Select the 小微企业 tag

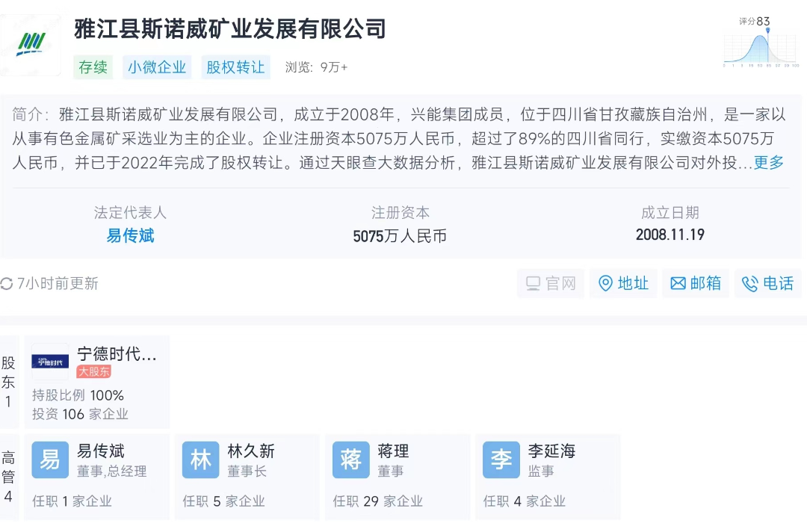click(x=157, y=67)
